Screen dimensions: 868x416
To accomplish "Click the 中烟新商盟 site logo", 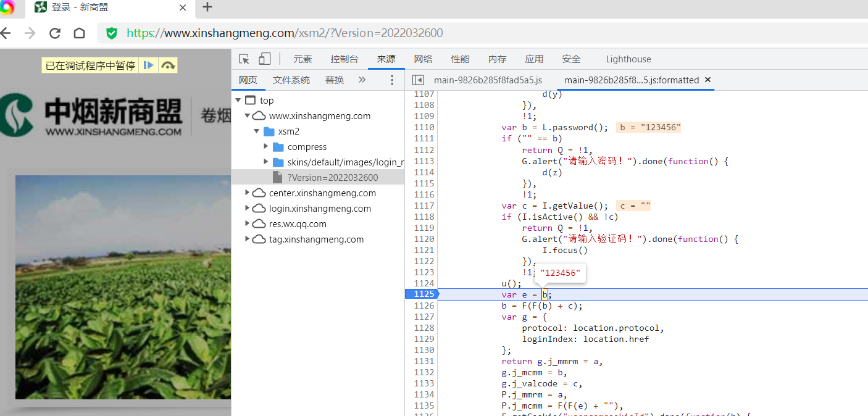I will [93, 115].
